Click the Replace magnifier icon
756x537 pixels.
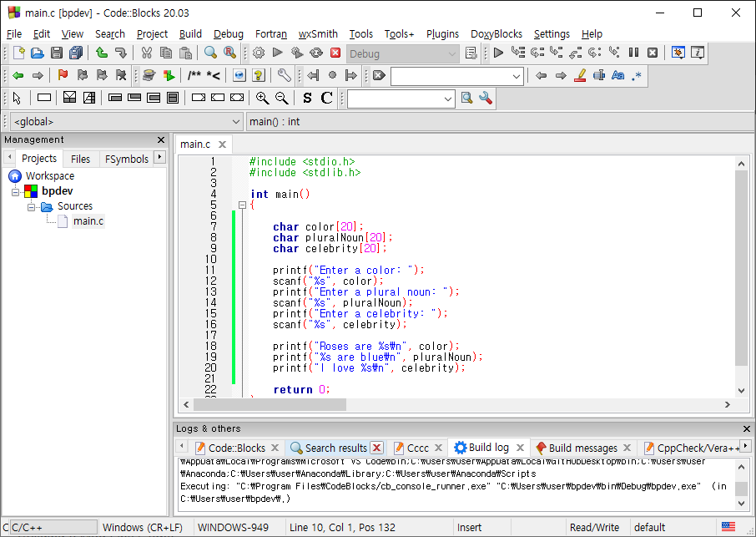[x=230, y=53]
